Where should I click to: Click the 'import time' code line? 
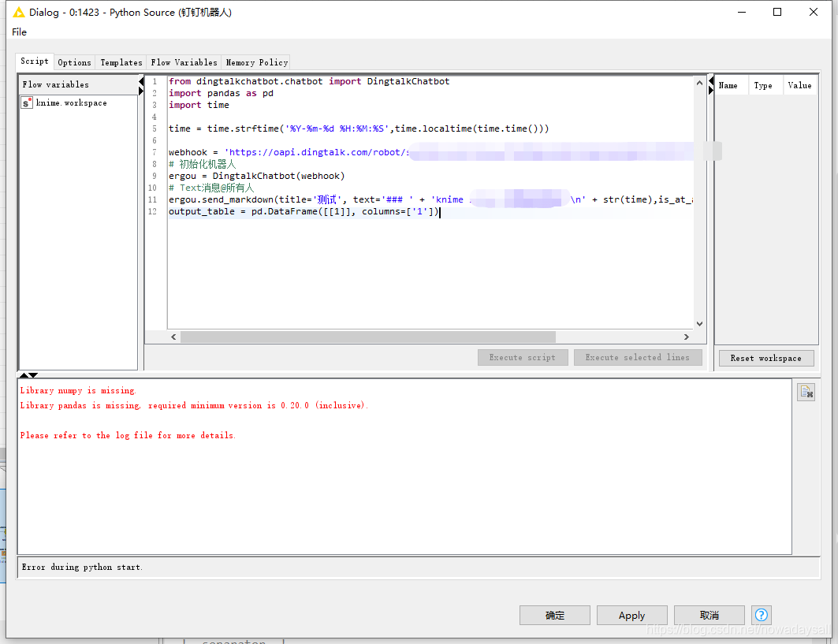(199, 105)
